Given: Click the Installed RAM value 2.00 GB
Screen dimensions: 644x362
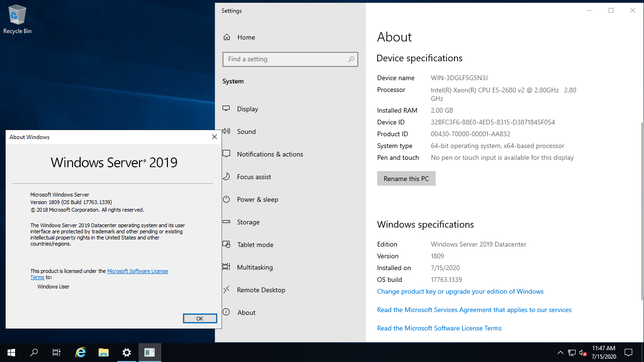Looking at the screenshot, I should (x=442, y=110).
